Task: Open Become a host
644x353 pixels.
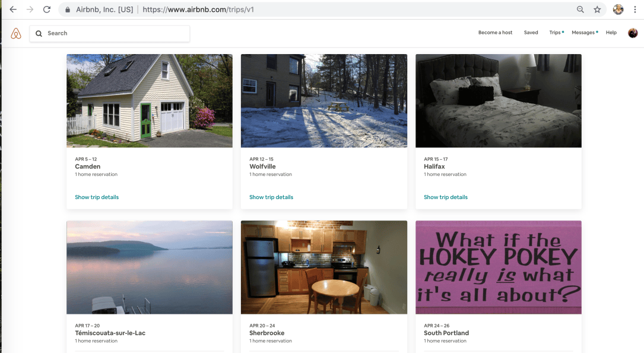Action: [495, 33]
